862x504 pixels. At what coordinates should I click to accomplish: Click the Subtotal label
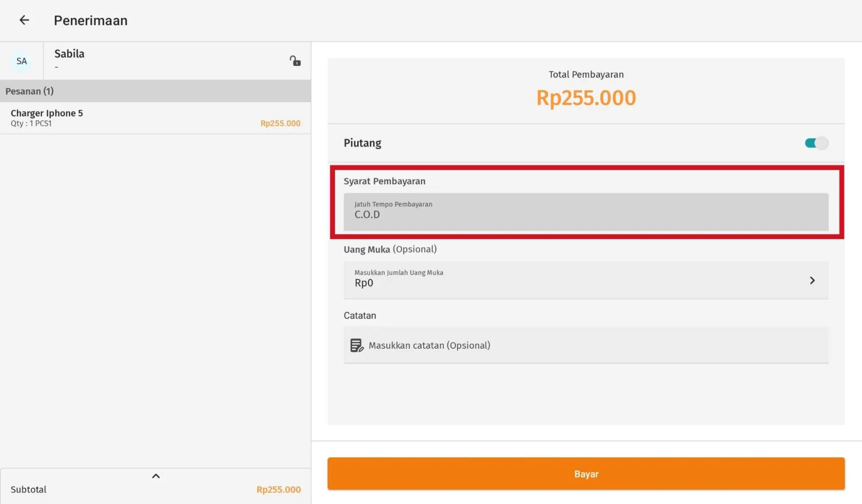pos(28,490)
